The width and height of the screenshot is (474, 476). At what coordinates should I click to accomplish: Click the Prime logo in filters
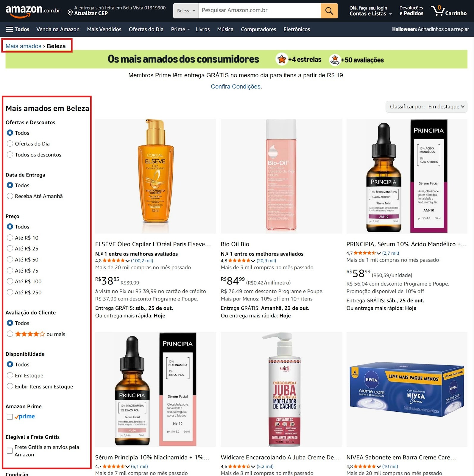25,416
